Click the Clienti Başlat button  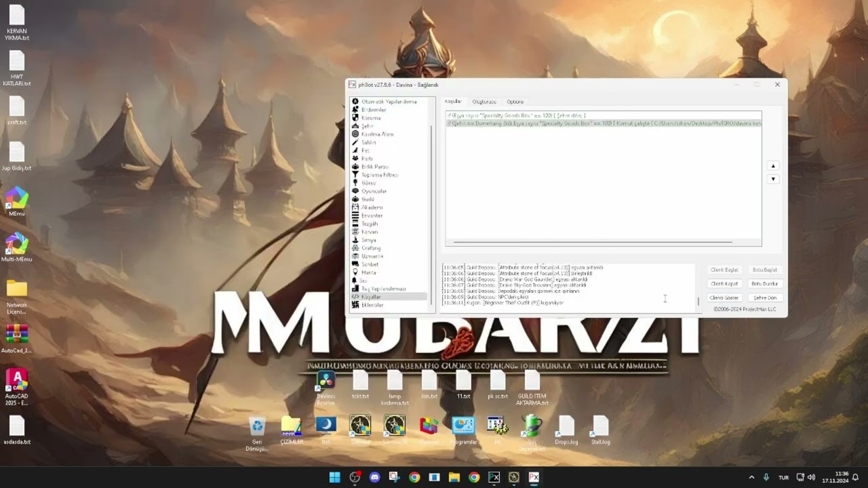coord(724,270)
